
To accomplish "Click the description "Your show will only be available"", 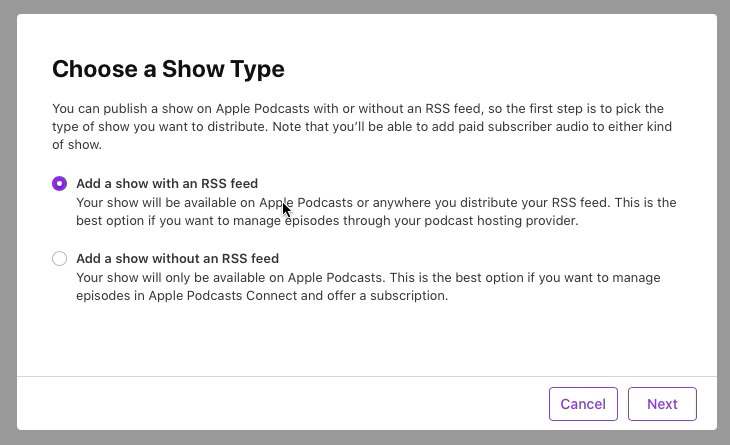I will click(x=368, y=286).
